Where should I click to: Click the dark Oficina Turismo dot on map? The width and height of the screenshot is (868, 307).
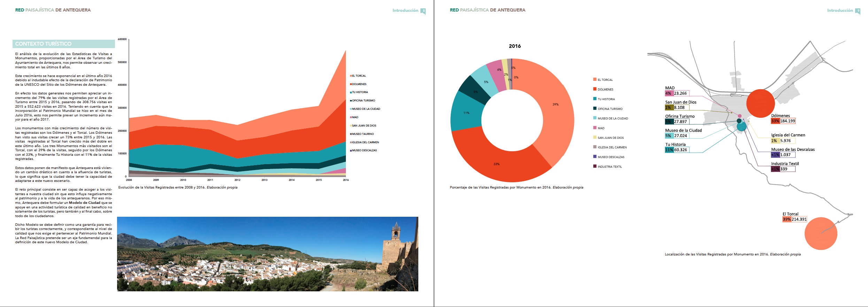[x=739, y=121]
